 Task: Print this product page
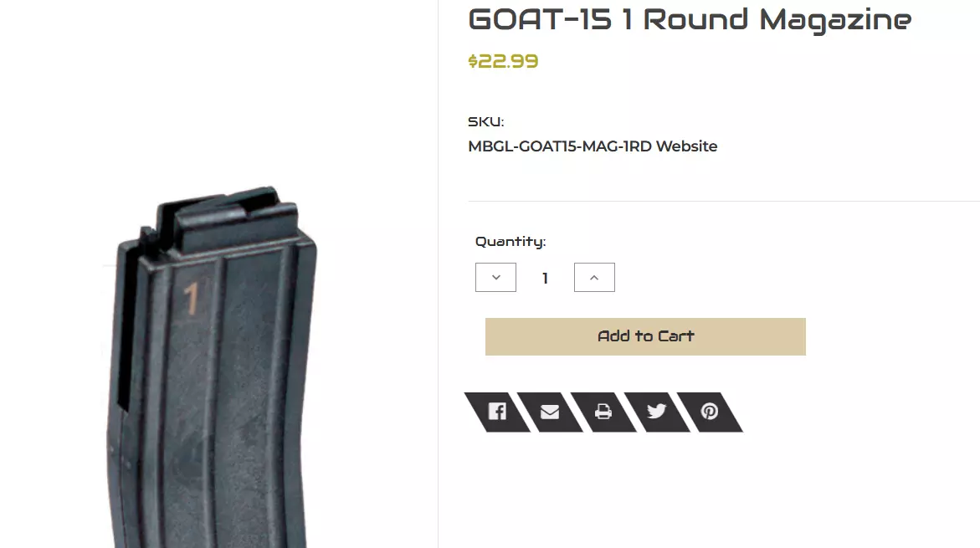coord(603,412)
